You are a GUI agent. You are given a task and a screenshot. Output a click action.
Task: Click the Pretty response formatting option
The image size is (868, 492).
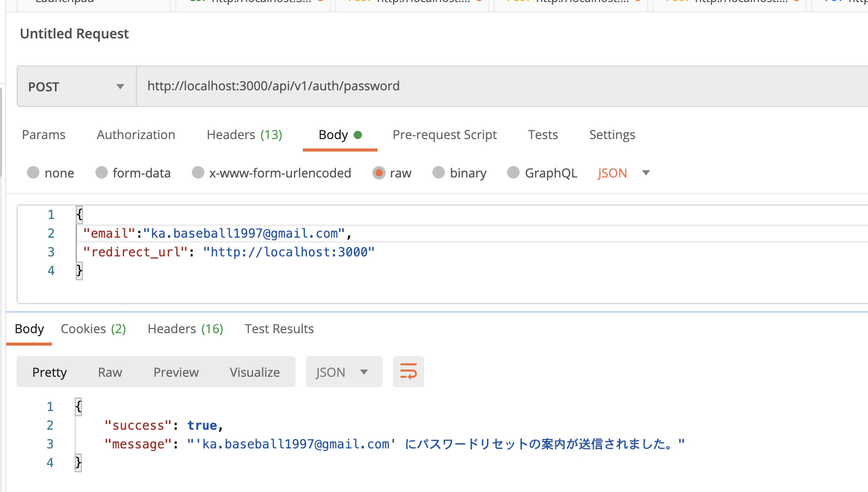(x=49, y=372)
